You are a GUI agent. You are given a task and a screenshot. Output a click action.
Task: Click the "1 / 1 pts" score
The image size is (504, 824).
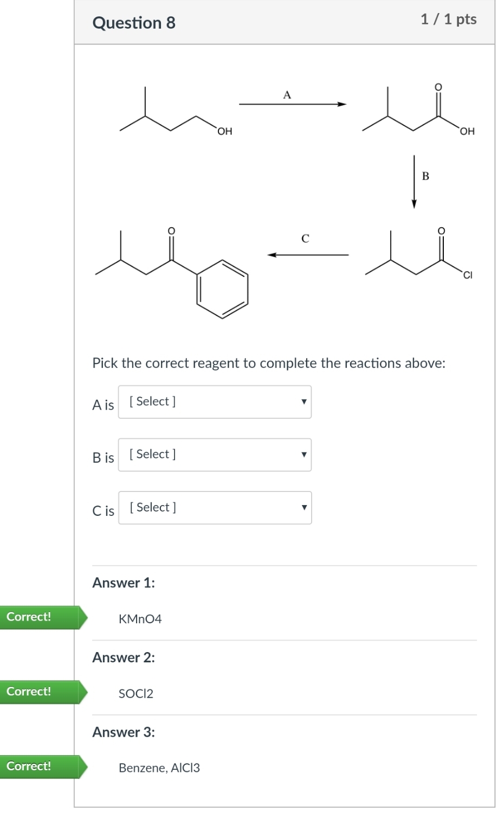448,20
